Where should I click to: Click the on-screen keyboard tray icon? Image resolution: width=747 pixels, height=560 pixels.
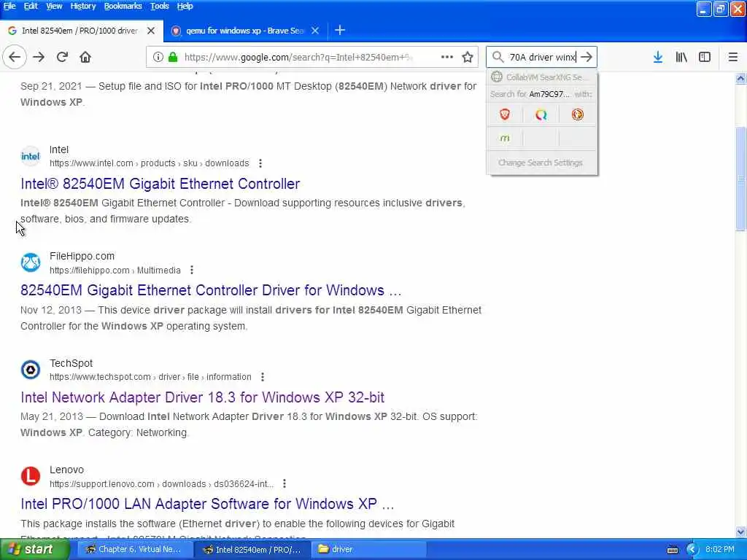[672, 550]
